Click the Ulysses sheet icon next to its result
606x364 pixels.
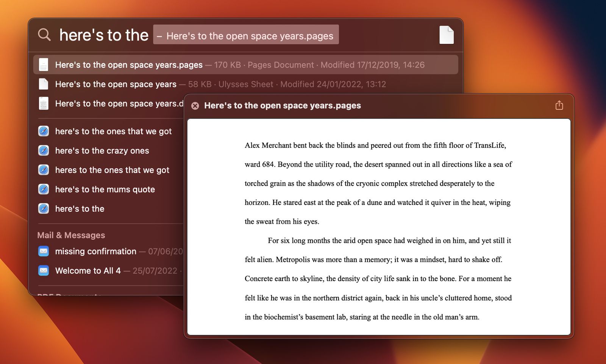pos(43,84)
